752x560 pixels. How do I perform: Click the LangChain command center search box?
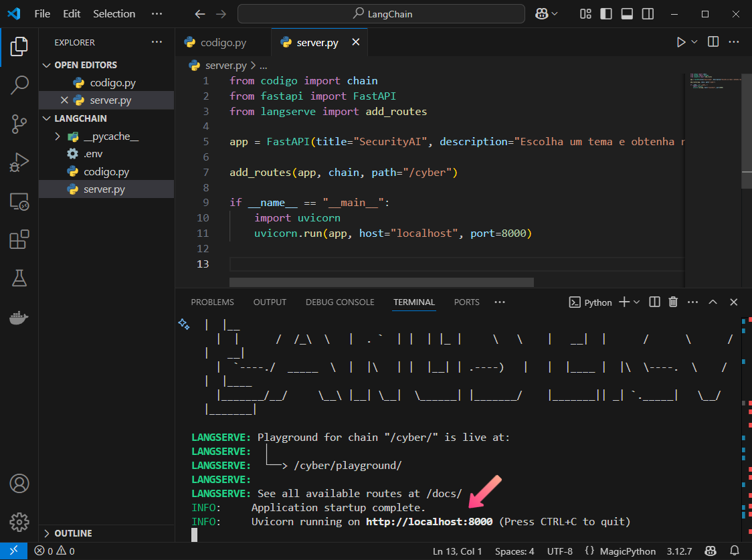point(381,14)
